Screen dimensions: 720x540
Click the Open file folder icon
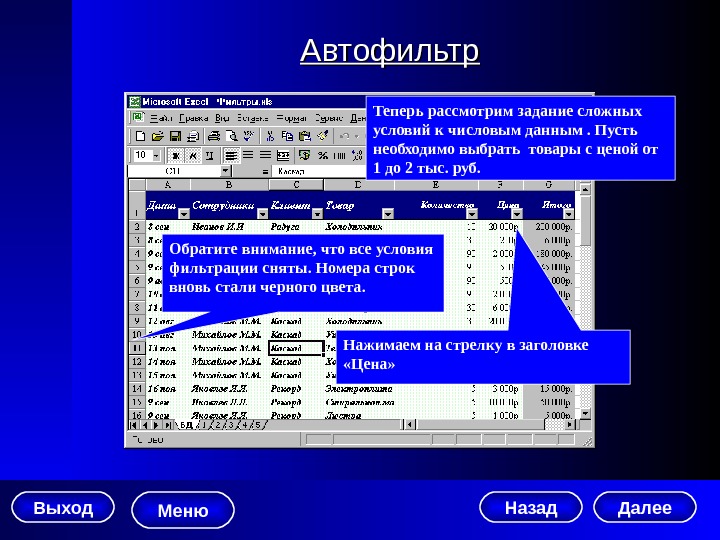pyautogui.click(x=158, y=136)
